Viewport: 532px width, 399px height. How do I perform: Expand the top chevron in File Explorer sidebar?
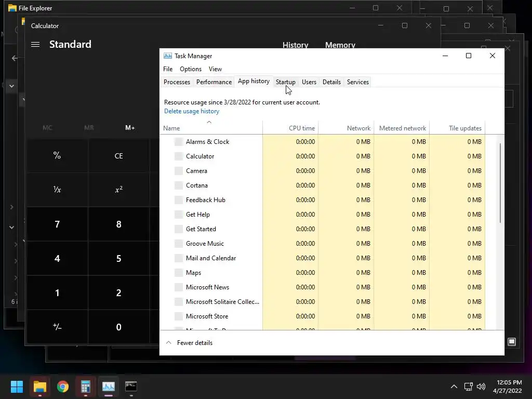point(12,86)
